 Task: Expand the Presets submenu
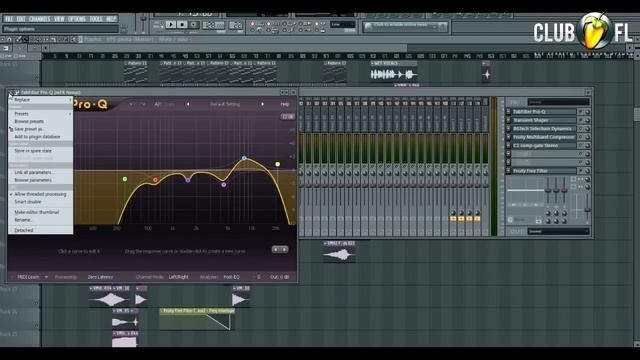click(x=40, y=114)
